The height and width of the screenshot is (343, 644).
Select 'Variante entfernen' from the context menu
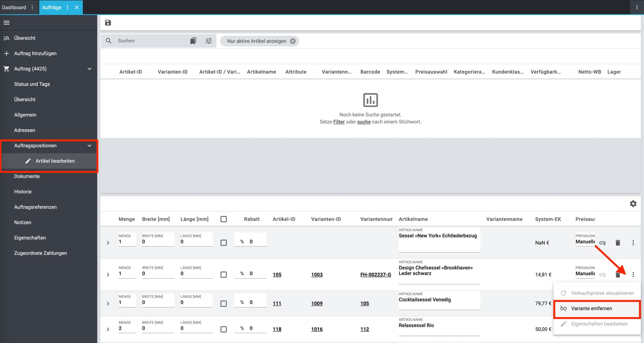tap(591, 308)
